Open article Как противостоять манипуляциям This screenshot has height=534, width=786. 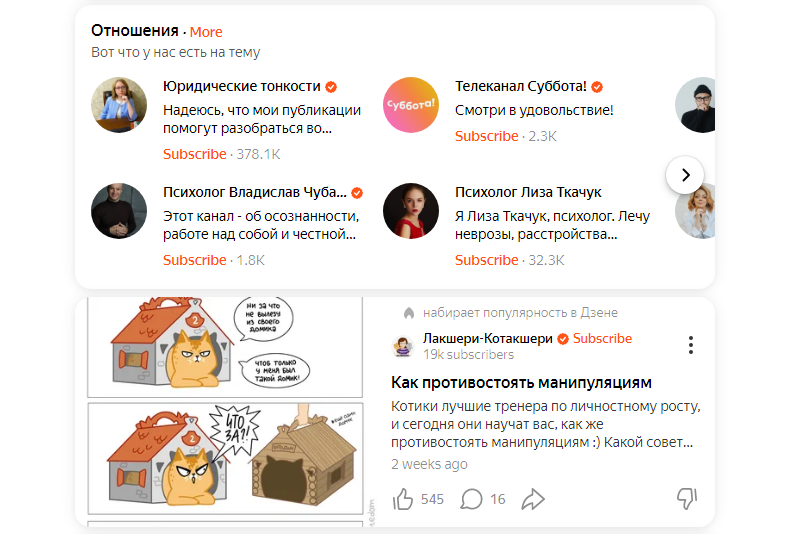[x=521, y=383]
